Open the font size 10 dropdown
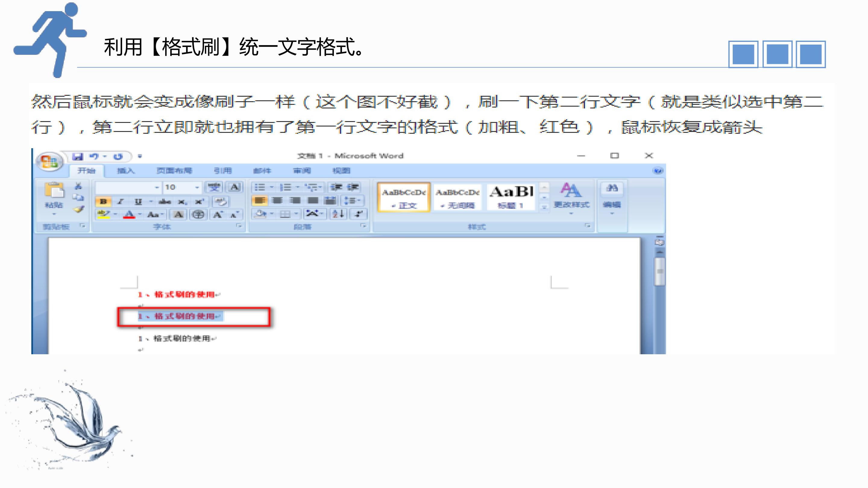 point(197,187)
